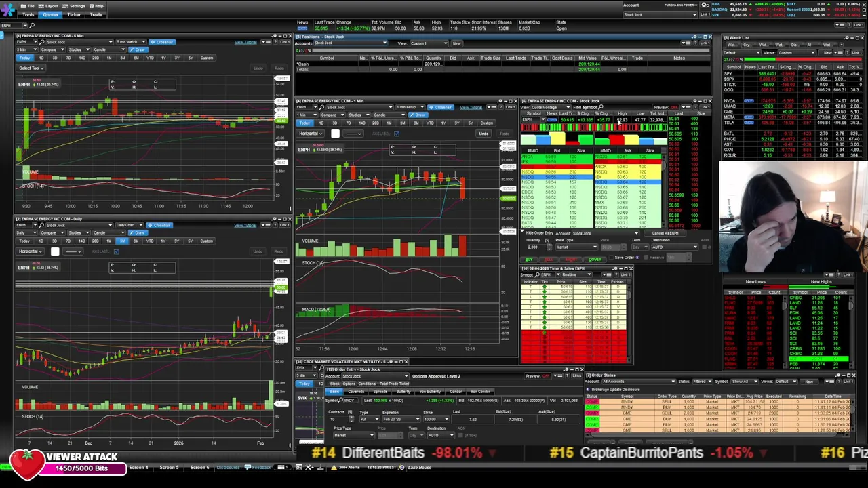Open Candle chart type dropdown in 1 Min chart
Viewport: 868px width, 488px height.
pos(391,115)
